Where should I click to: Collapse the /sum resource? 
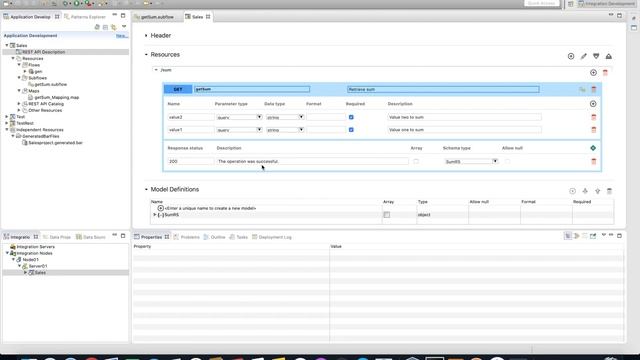(x=156, y=70)
